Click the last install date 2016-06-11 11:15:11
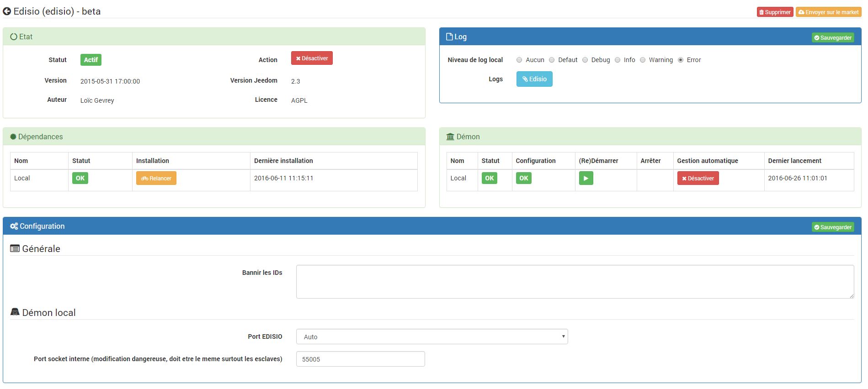868x389 pixels. (x=284, y=178)
